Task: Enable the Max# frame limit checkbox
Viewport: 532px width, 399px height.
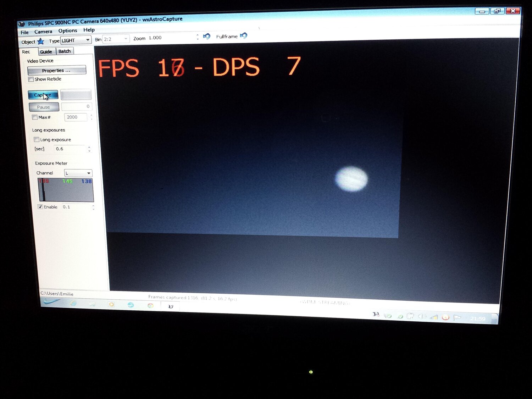Action: (x=35, y=117)
